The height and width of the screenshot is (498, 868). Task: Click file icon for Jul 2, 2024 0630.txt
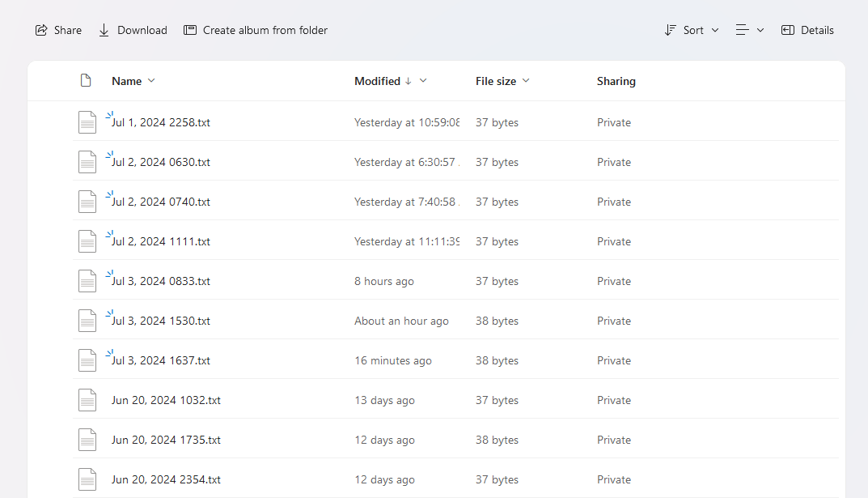[x=87, y=162]
